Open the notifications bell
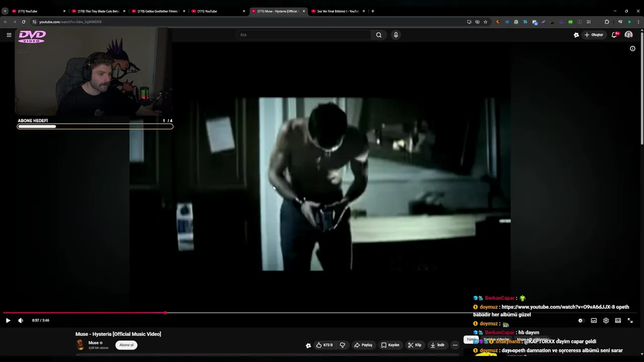The height and width of the screenshot is (362, 644). pyautogui.click(x=614, y=35)
